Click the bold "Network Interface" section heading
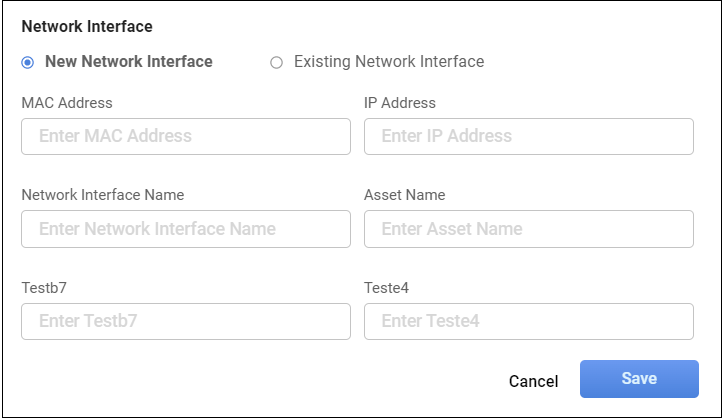722x419 pixels. pos(87,26)
